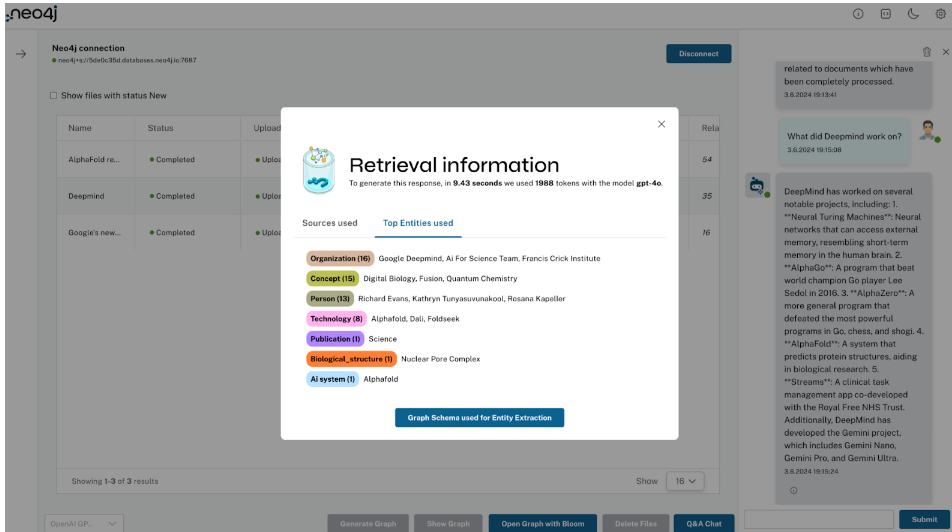
Task: Click the Delete Files button
Action: pyautogui.click(x=636, y=523)
